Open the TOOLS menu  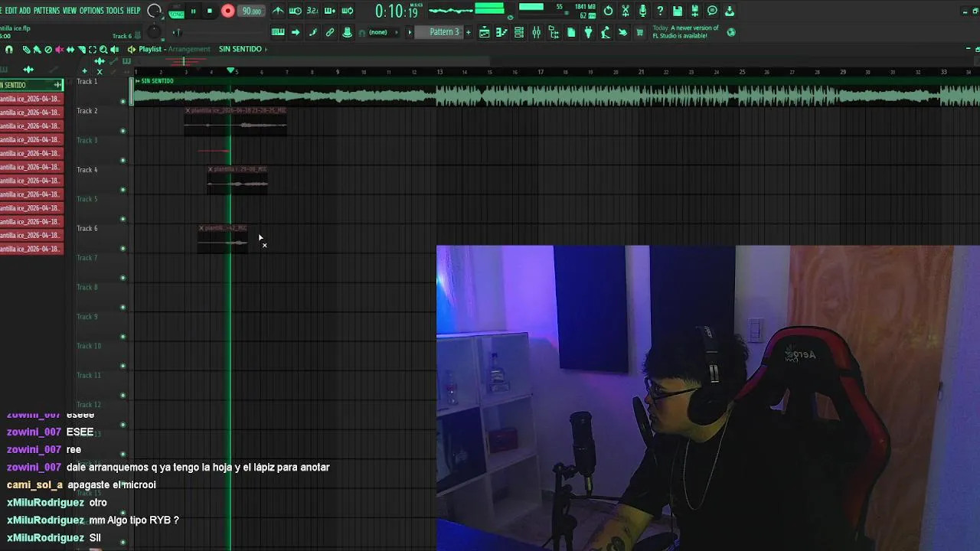click(114, 11)
